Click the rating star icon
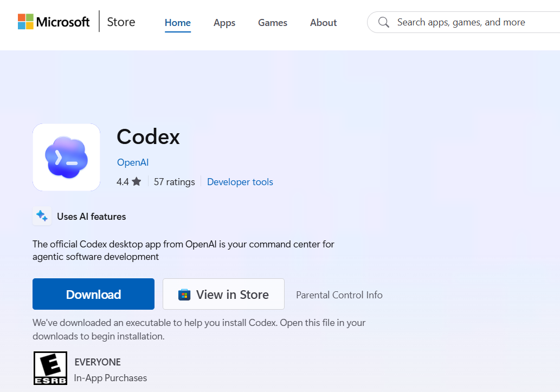This screenshot has height=392, width=560. (137, 181)
